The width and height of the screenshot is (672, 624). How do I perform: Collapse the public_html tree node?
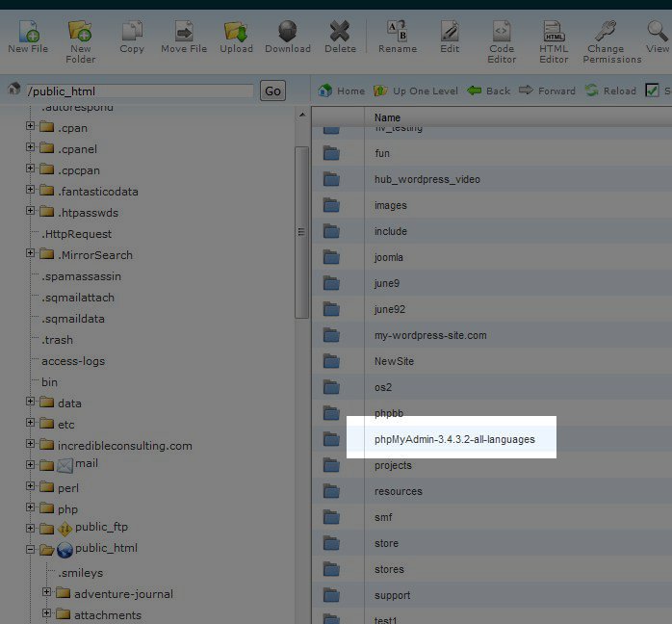point(31,550)
